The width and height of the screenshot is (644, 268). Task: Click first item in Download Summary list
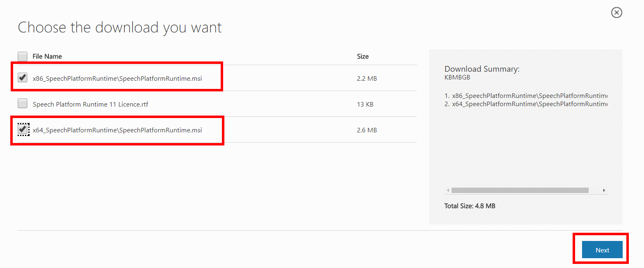[526, 95]
